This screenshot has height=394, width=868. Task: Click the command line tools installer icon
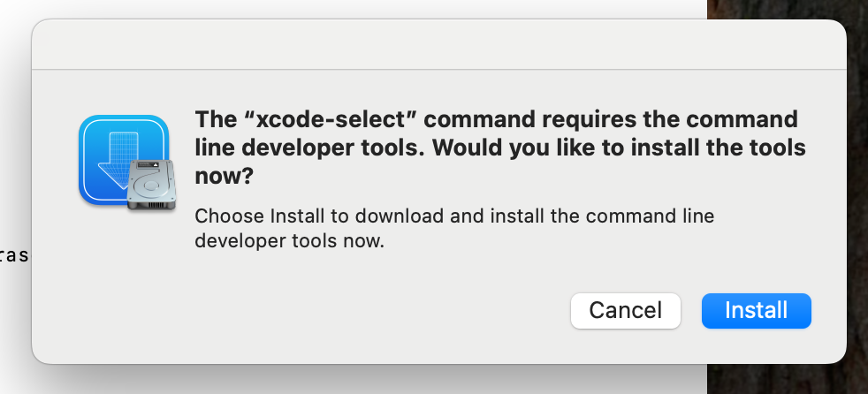click(124, 162)
